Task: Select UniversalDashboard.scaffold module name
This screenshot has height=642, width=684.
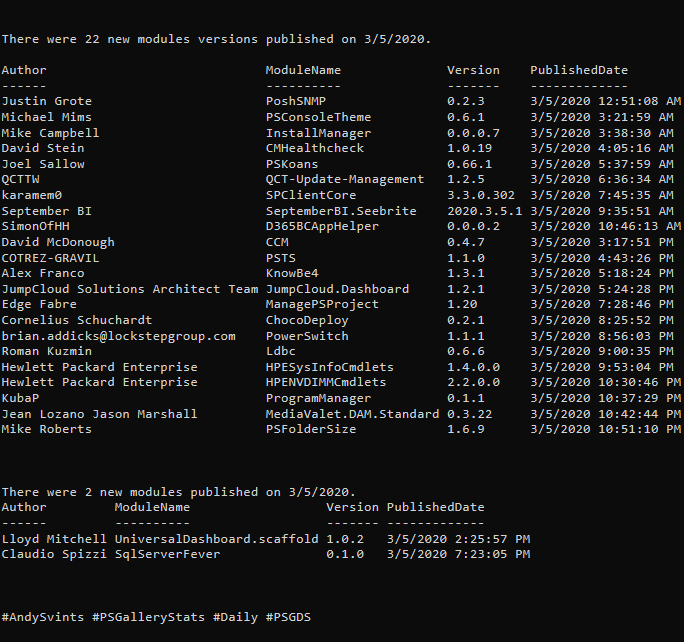Action: pyautogui.click(x=216, y=539)
